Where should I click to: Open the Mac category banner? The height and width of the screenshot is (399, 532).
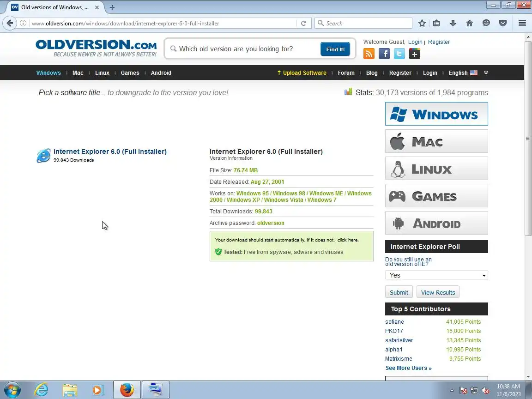[x=436, y=141]
